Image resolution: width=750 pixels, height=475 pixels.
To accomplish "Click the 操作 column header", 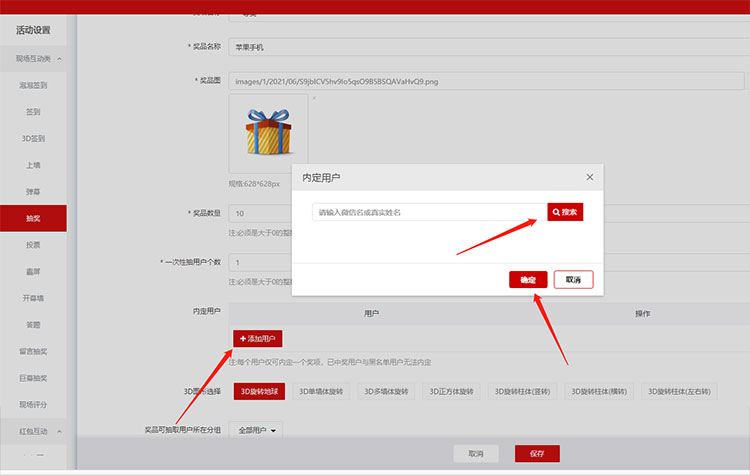I will click(x=642, y=313).
